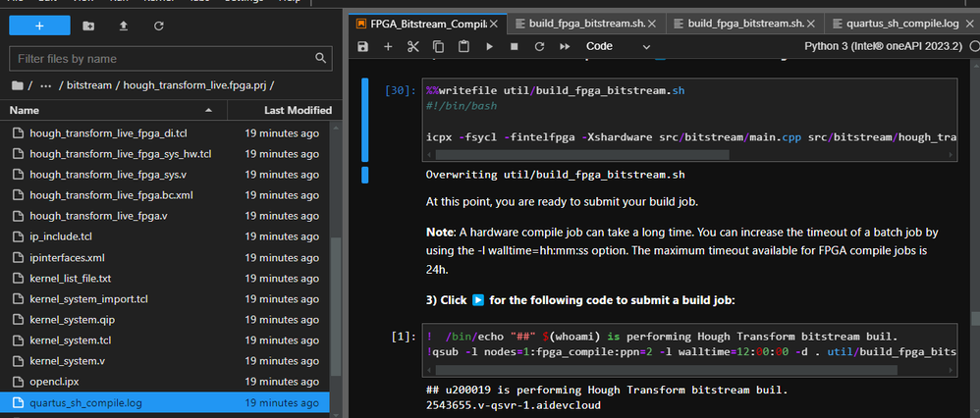This screenshot has width=980, height=418.
Task: Refresh the file list
Action: point(158,25)
